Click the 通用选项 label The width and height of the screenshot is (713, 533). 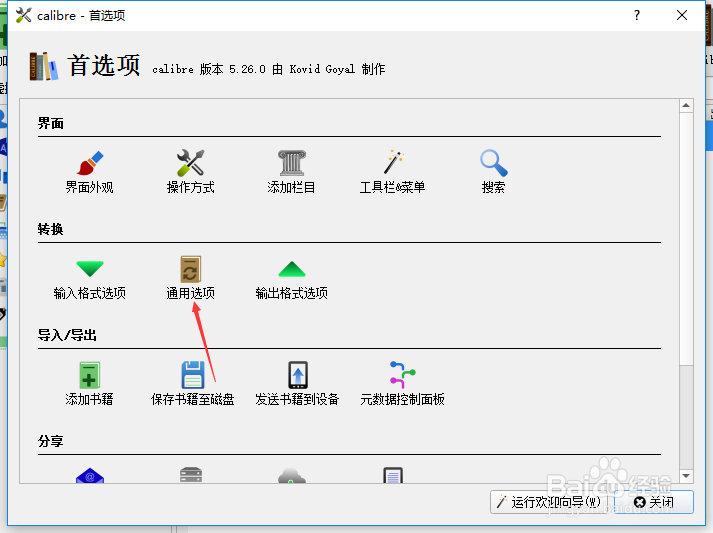(191, 293)
